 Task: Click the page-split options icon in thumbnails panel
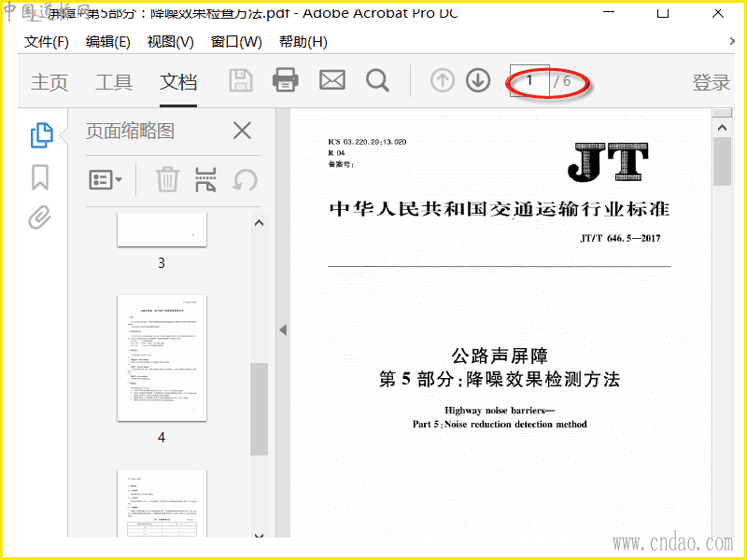[205, 179]
